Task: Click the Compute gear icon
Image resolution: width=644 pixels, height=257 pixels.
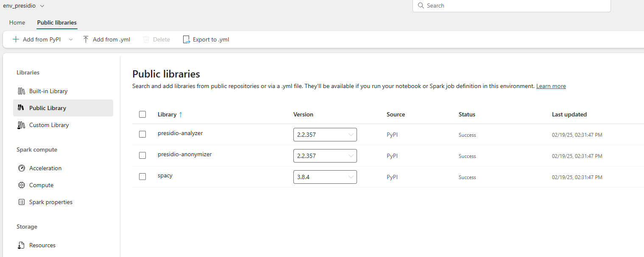Action: click(x=22, y=185)
